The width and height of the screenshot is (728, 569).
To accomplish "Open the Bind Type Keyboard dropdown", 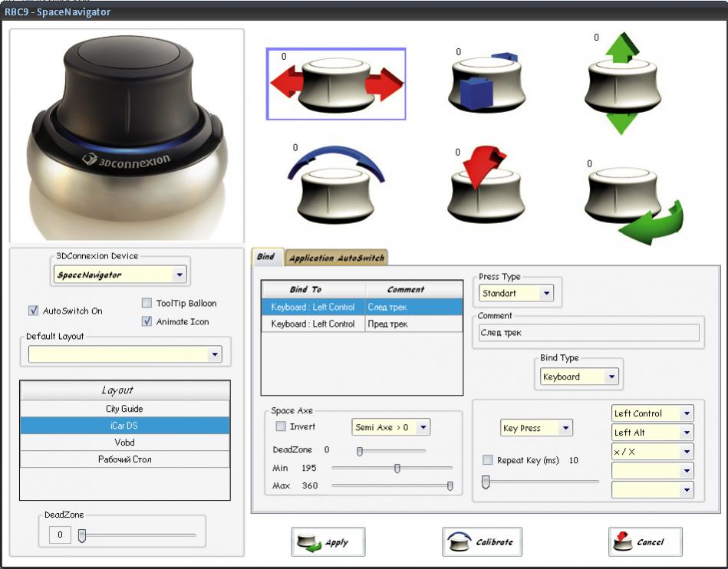I will point(579,377).
